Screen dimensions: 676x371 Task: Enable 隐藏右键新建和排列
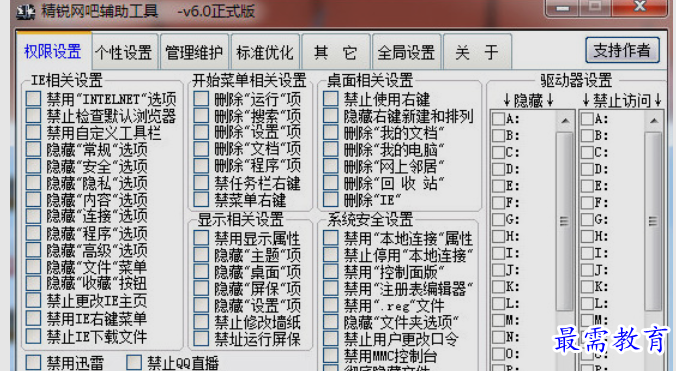tap(331, 115)
